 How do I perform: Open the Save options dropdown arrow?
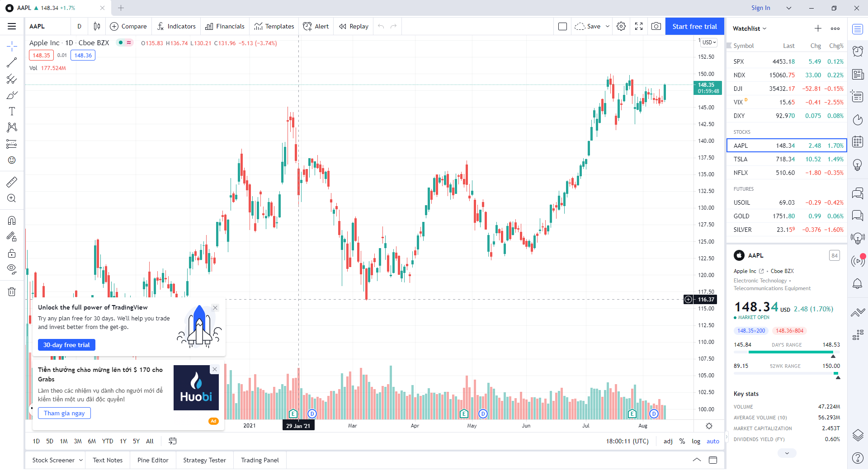(x=608, y=26)
